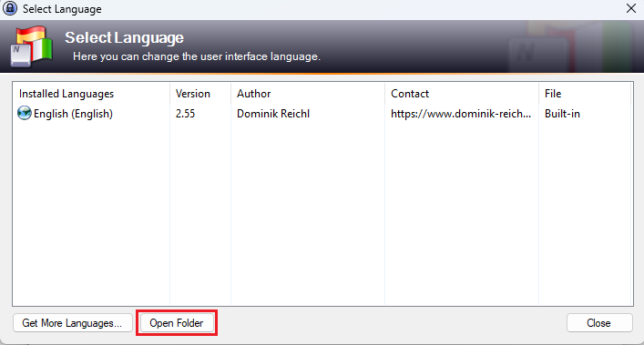The height and width of the screenshot is (345, 644).
Task: Select the English (English) language row
Action: point(322,114)
